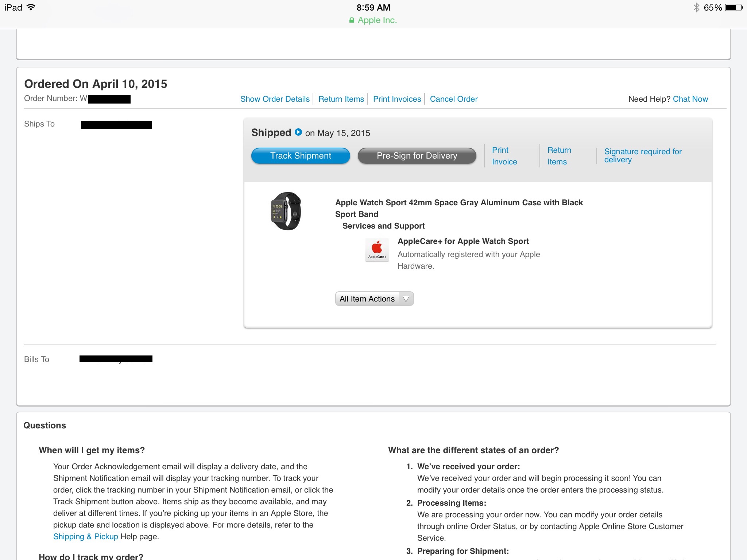
Task: Open the Apple Watch Sport product thumbnail
Action: click(x=286, y=211)
